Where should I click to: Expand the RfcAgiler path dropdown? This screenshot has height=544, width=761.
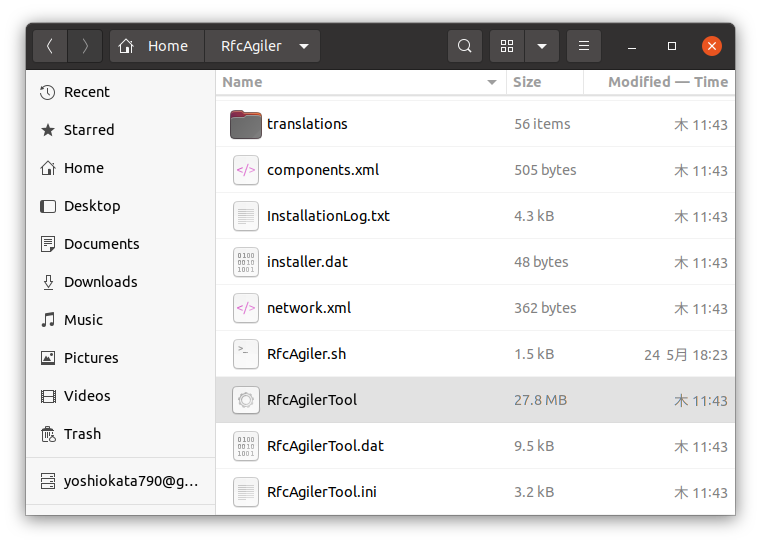[304, 46]
